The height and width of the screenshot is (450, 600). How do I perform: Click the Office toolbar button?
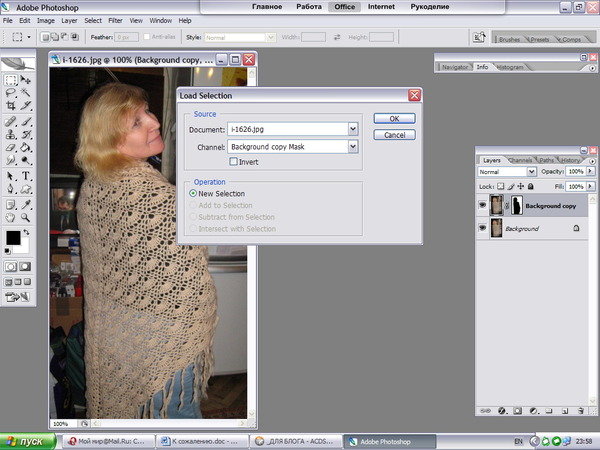pyautogui.click(x=344, y=7)
